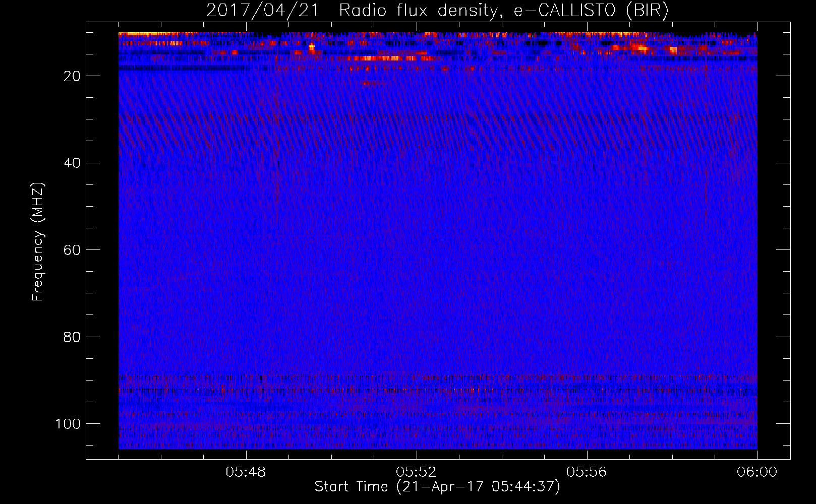Click the 20 frequency tick label
The width and height of the screenshot is (816, 504).
point(72,76)
